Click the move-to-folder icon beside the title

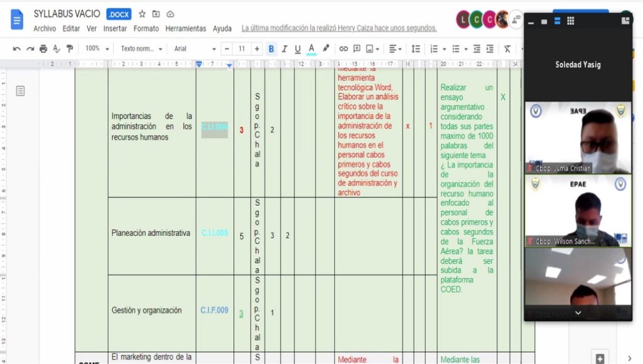pos(156,14)
